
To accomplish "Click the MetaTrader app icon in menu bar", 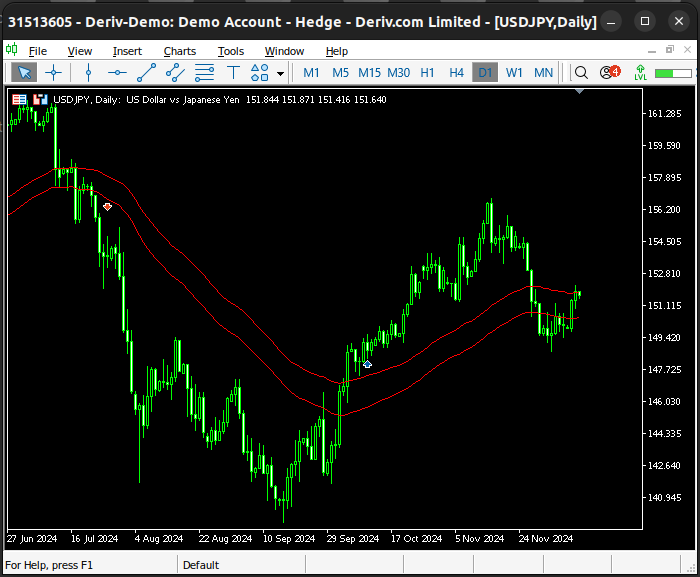I will click(12, 49).
